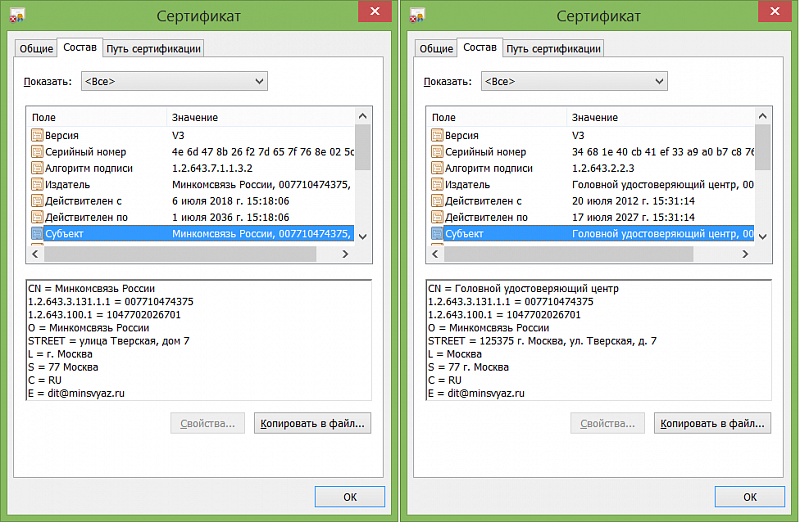
Task: Select serial number value starting 4e 6d 47
Action: click(263, 152)
